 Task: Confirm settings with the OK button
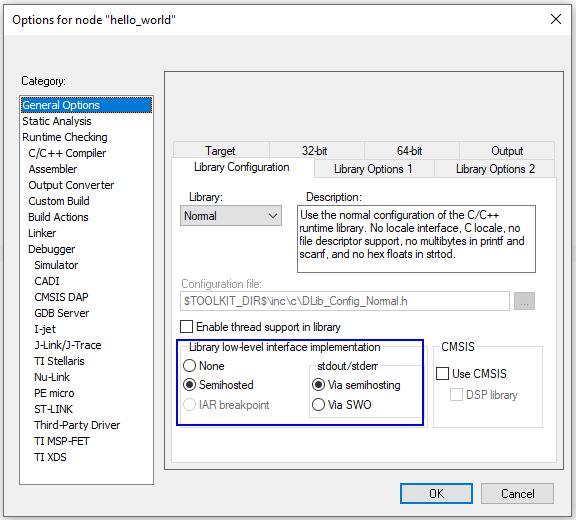point(436,493)
